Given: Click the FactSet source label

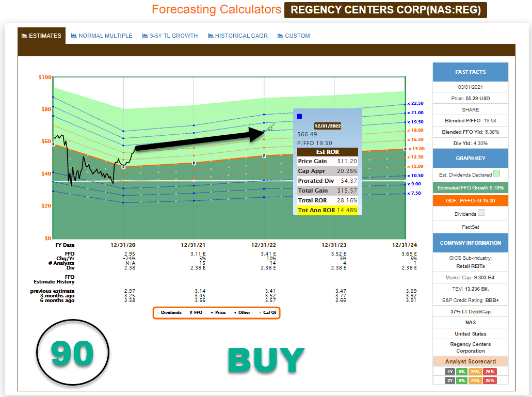Looking at the screenshot, I should pos(471,227).
